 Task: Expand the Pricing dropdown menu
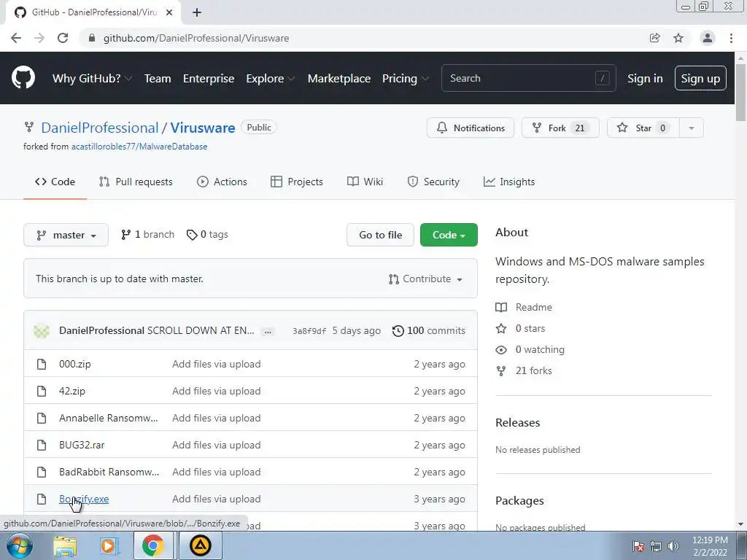(x=405, y=79)
